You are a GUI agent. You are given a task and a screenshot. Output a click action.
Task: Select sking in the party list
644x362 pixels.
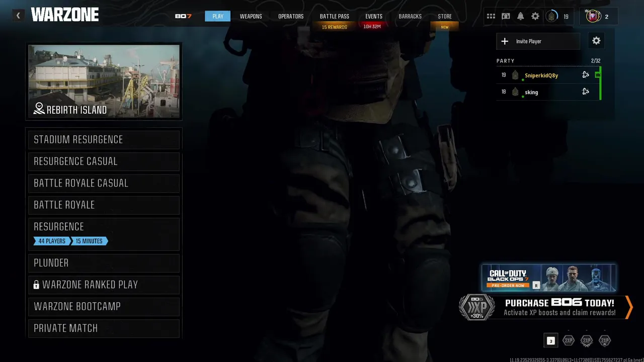click(x=548, y=92)
